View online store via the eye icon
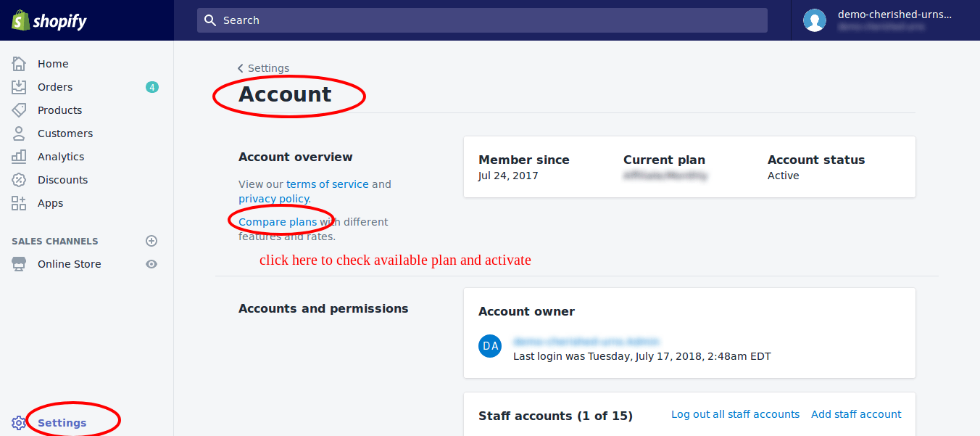Image resolution: width=980 pixels, height=436 pixels. click(x=151, y=264)
